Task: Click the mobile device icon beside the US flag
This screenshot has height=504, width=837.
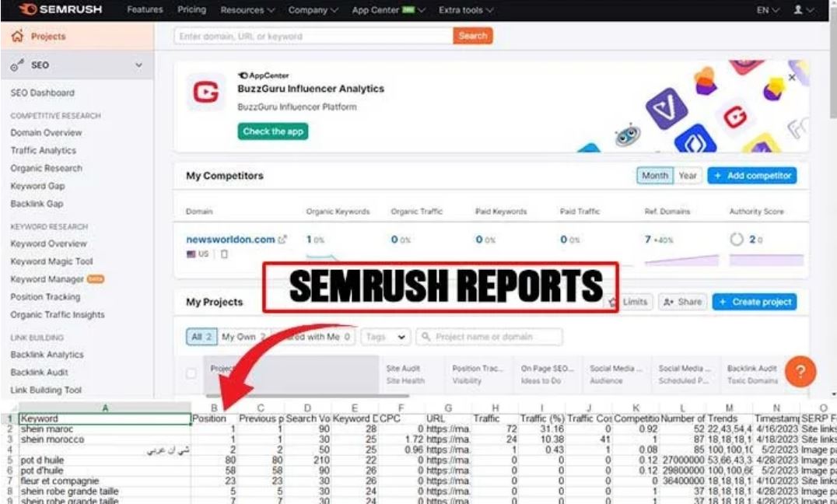Action: [224, 253]
